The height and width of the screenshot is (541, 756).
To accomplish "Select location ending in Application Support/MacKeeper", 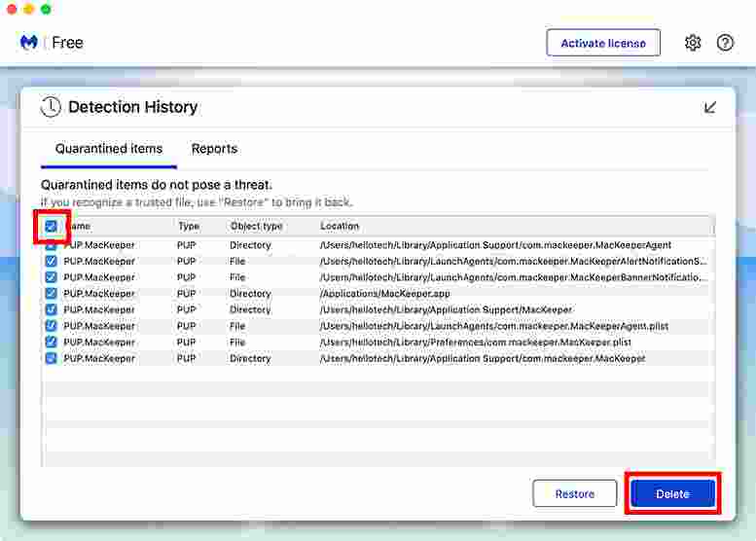I will pos(446,309).
